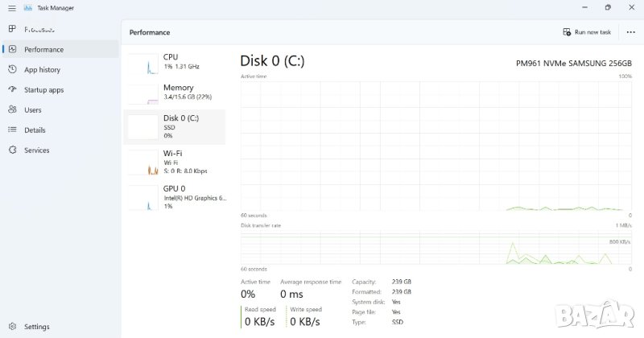Click the Performance page icon
This screenshot has width=644, height=338.
[12, 49]
